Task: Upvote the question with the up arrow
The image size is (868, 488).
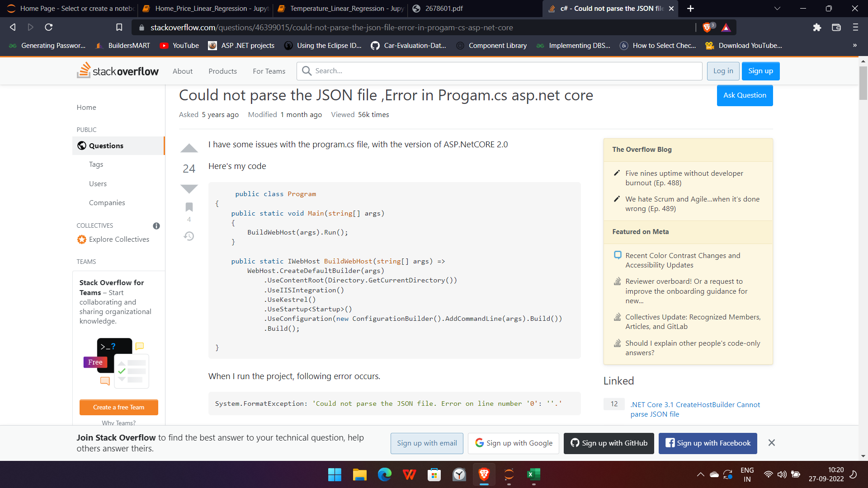Action: pyautogui.click(x=189, y=148)
